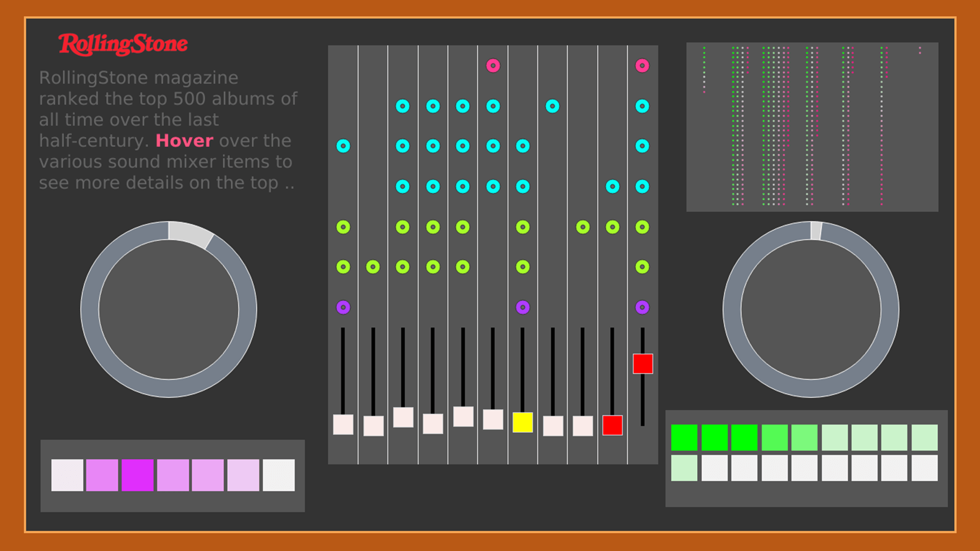Click the small light segment on right dial

pos(816,231)
